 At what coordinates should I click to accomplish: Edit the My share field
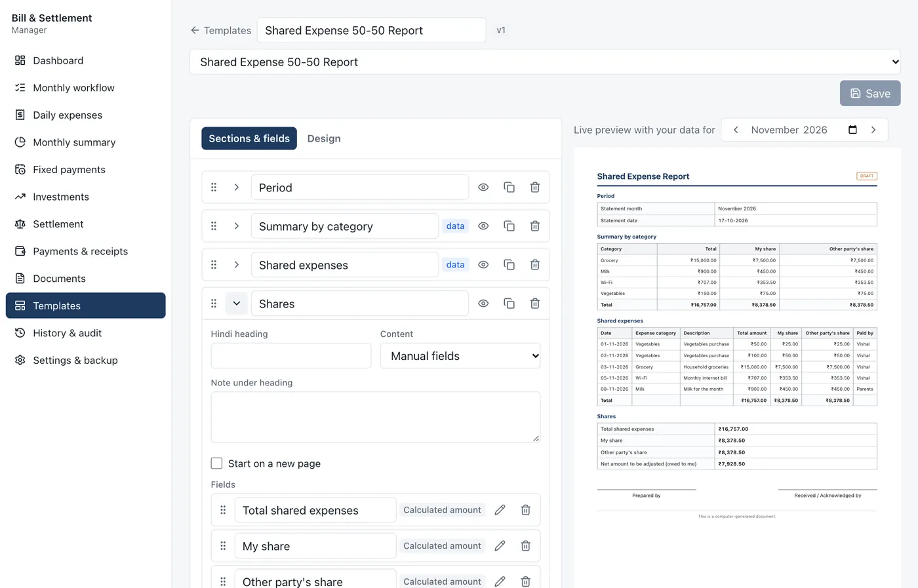coord(500,546)
